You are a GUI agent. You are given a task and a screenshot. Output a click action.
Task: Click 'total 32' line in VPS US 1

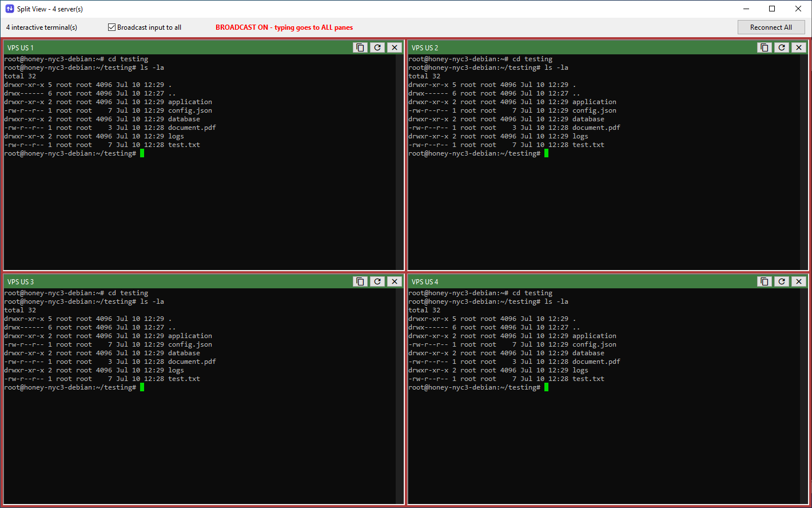[20, 76]
